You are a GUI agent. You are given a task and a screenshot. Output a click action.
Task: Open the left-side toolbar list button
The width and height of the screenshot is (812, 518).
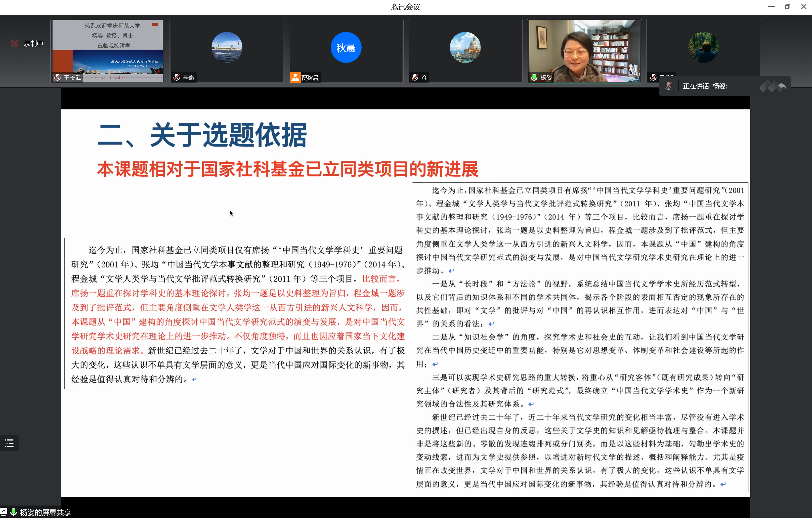[9, 443]
